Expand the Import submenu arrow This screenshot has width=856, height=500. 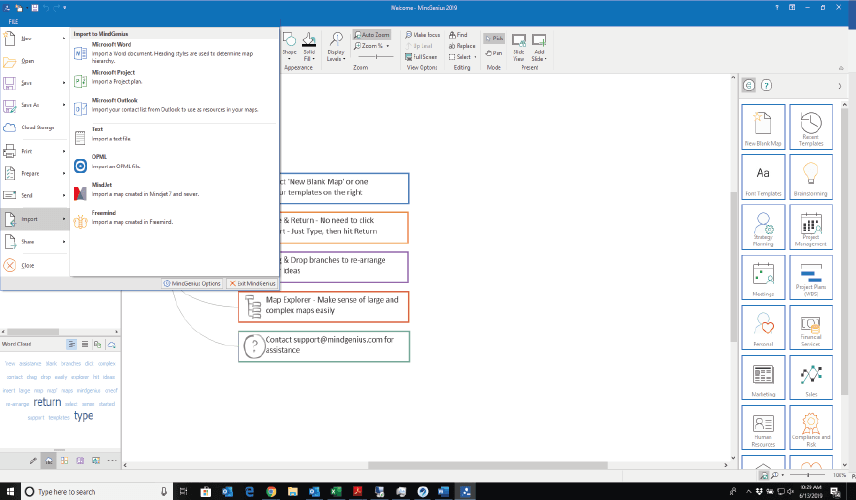point(64,219)
